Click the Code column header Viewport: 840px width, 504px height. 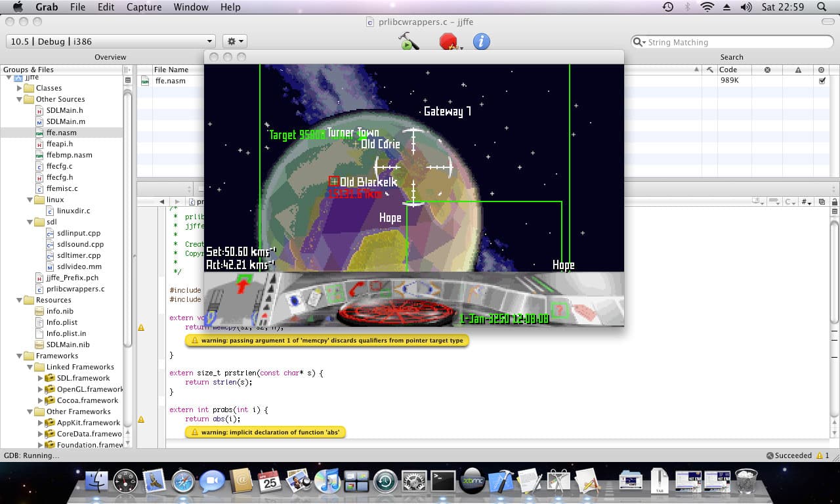[x=728, y=70]
